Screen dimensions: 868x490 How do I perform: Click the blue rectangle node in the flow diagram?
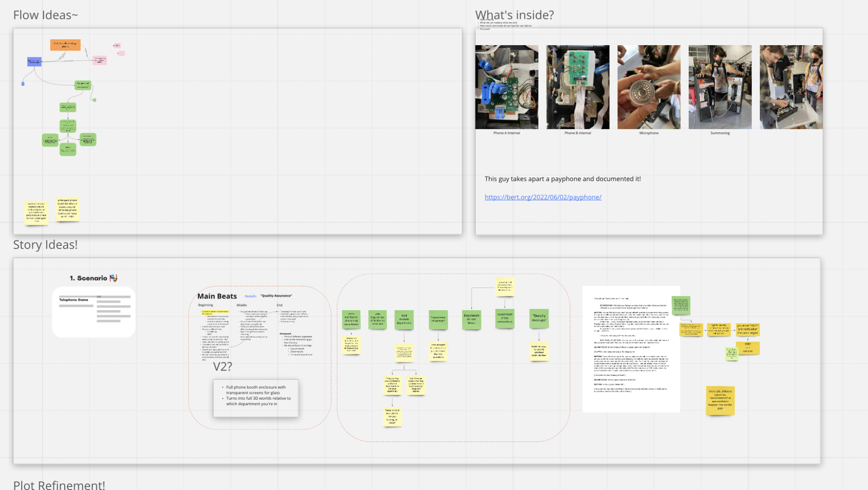coord(34,62)
